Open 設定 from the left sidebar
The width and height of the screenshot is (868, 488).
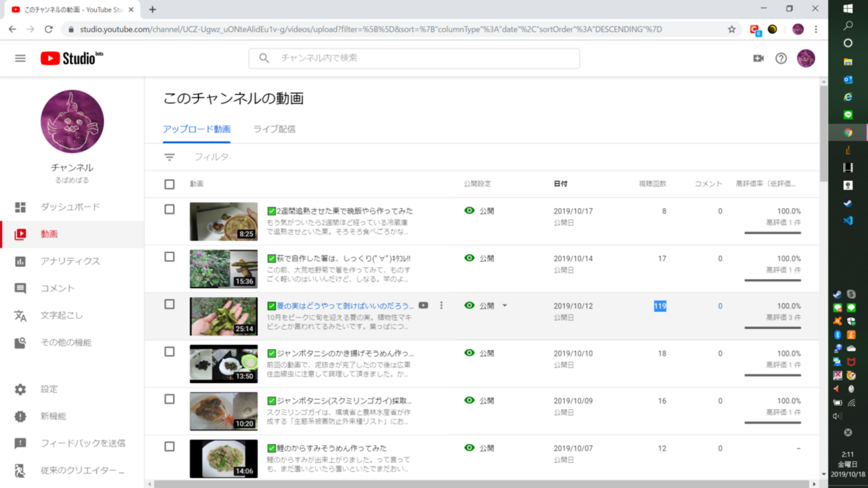[49, 389]
